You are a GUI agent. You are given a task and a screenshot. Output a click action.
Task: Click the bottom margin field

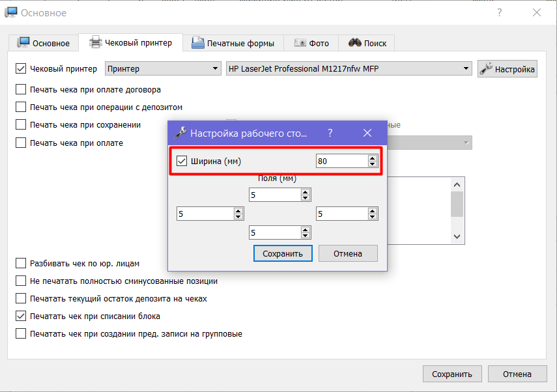275,232
